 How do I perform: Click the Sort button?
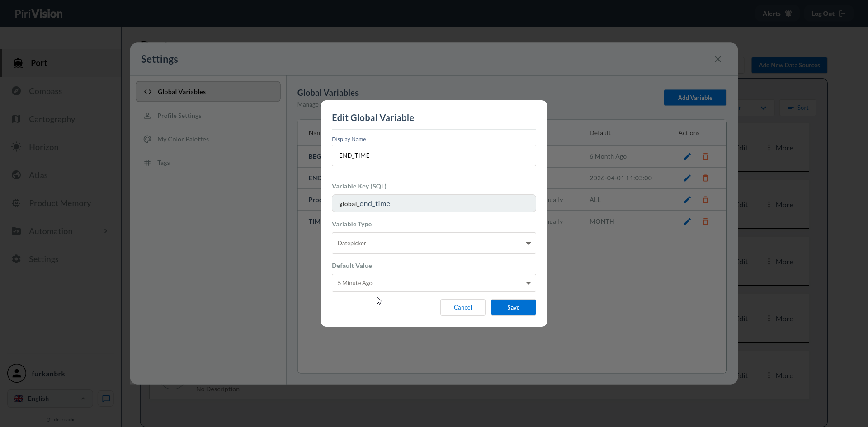pos(798,108)
